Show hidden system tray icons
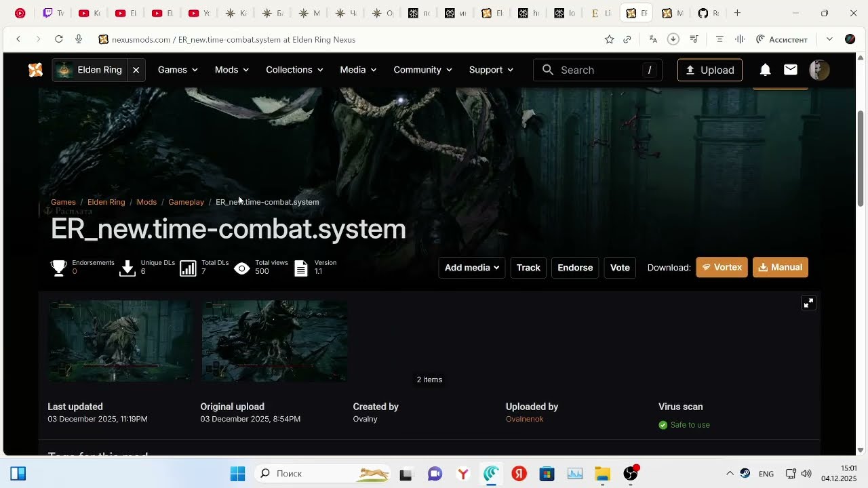The width and height of the screenshot is (868, 488). pos(730,474)
